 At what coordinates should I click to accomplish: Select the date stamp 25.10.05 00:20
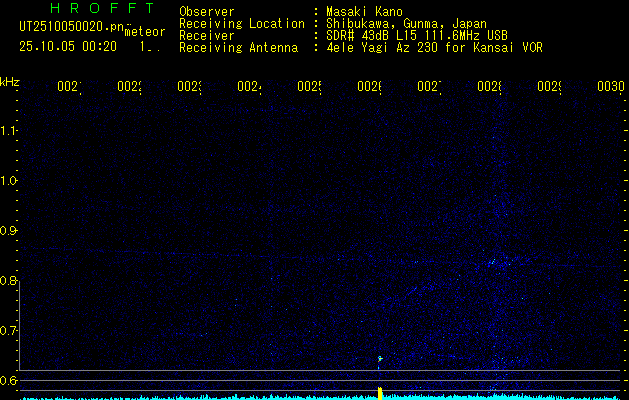(x=68, y=47)
